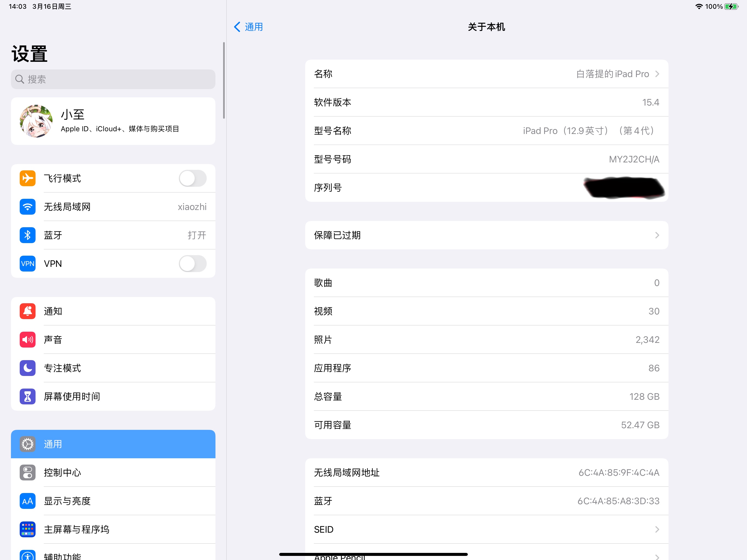Tap the blue Bluetooth icon
The height and width of the screenshot is (560, 747).
27,235
